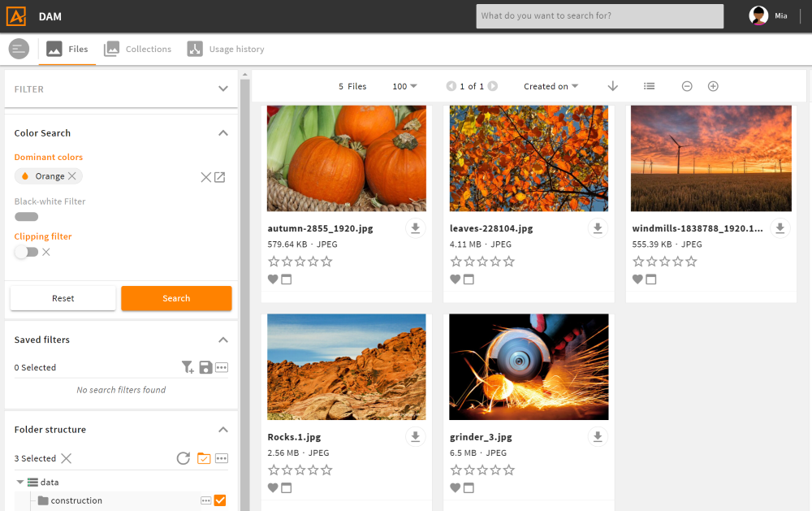Clear all dominant colors
The image size is (812, 511).
coord(205,177)
